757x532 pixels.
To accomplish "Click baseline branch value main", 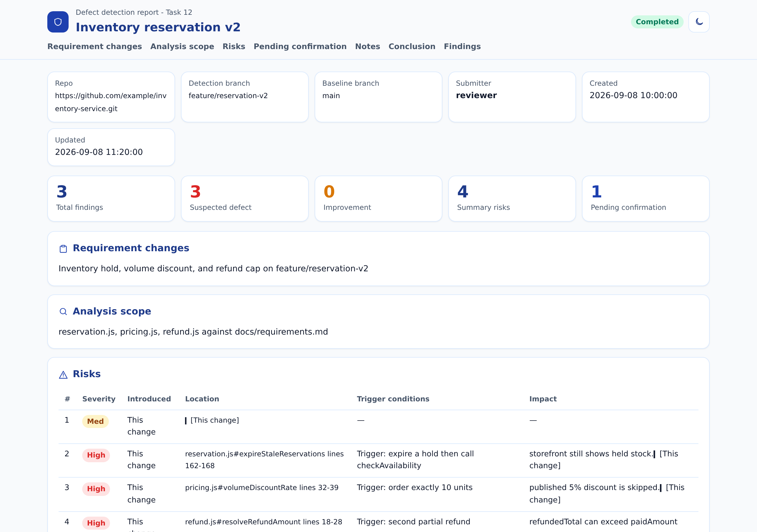I will click(x=331, y=95).
